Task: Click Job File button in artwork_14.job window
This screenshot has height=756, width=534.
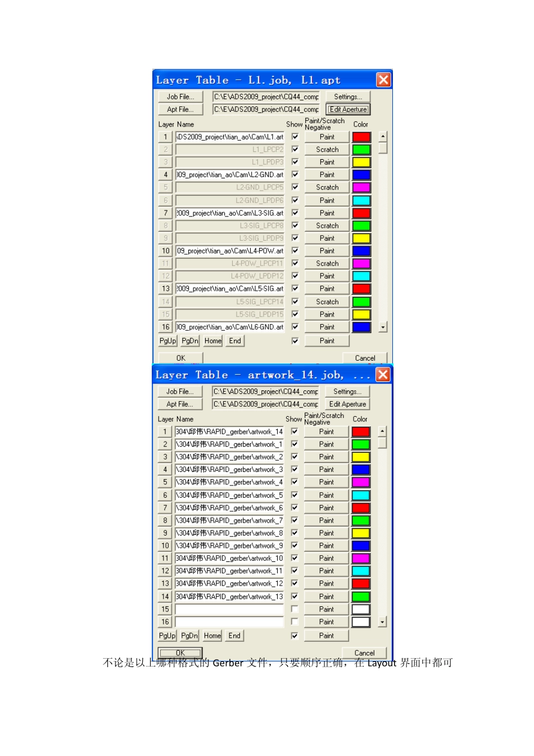Action: pos(180,391)
